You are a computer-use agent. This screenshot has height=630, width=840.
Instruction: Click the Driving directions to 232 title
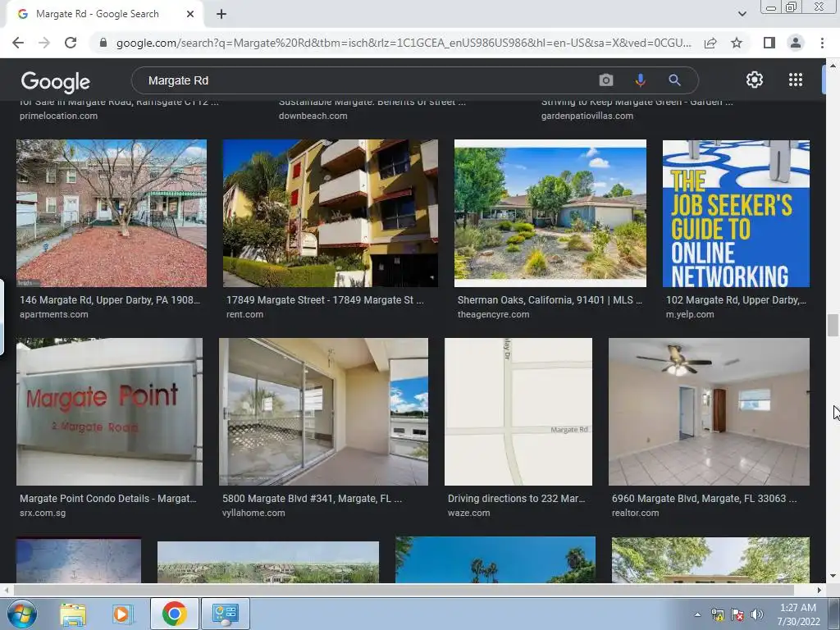pos(516,498)
